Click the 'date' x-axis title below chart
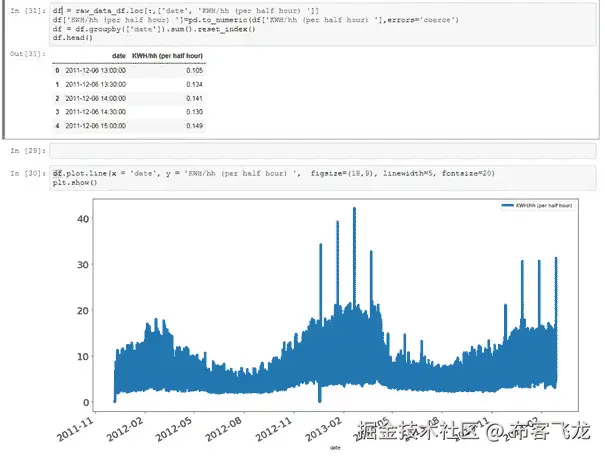605x456 pixels. (335, 448)
